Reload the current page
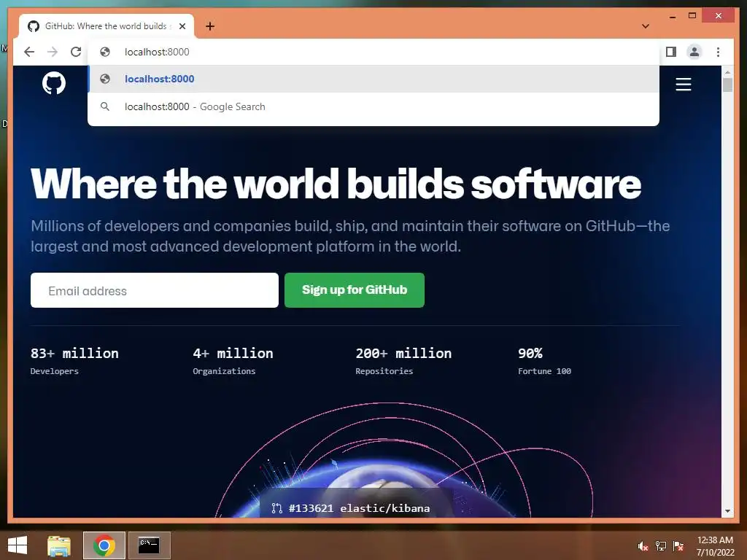 (76, 52)
